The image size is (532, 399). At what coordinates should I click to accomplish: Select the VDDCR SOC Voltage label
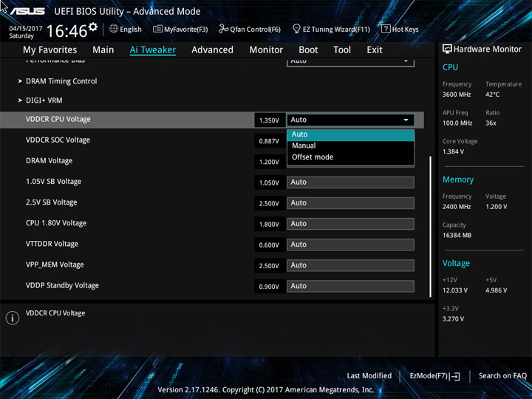tap(58, 140)
